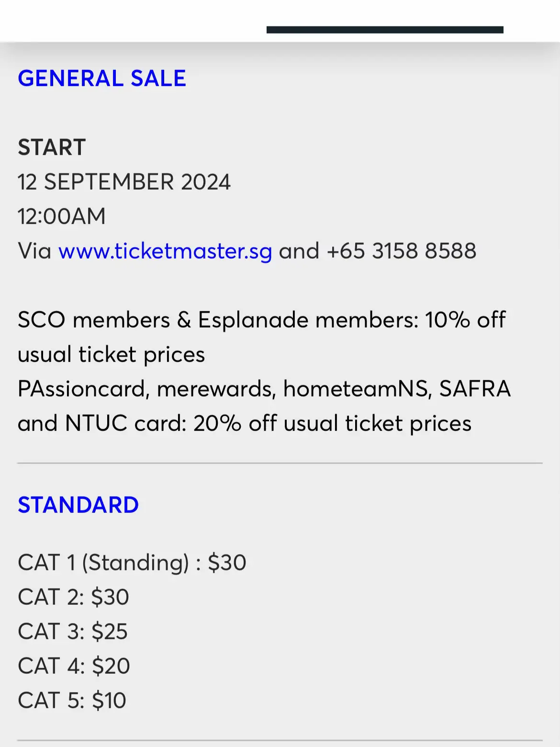This screenshot has height=747, width=560.
Task: Tap the word Via before the link
Action: [34, 251]
